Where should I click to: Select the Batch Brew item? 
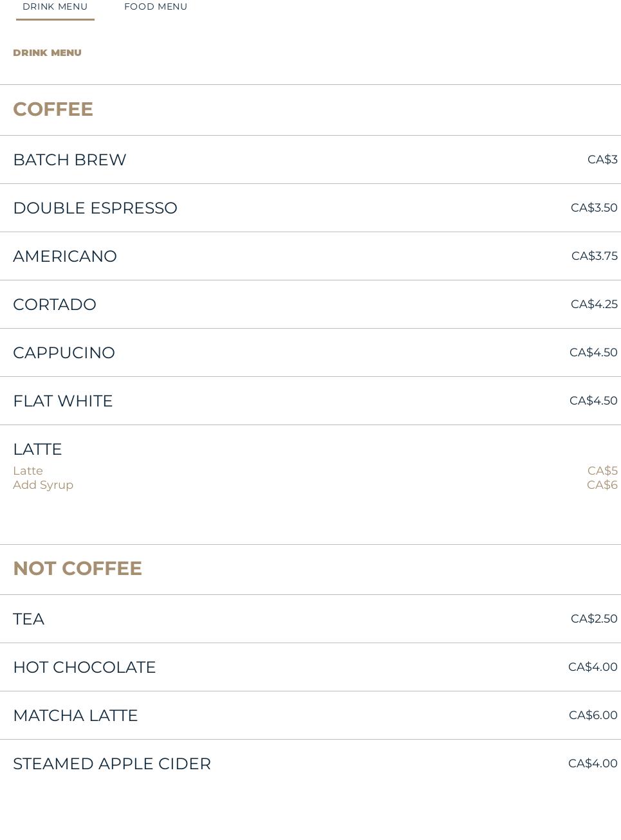coord(70,160)
